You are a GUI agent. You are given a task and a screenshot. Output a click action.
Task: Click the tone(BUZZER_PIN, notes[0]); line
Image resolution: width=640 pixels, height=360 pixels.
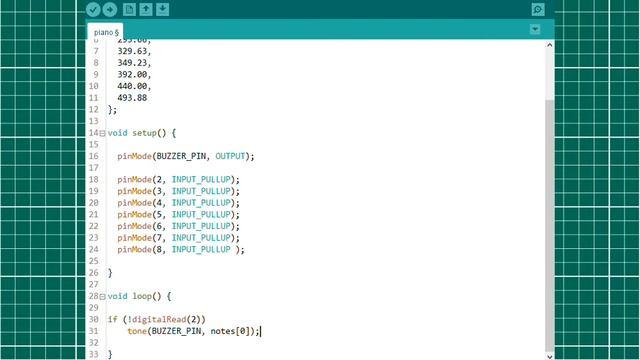[193, 331]
